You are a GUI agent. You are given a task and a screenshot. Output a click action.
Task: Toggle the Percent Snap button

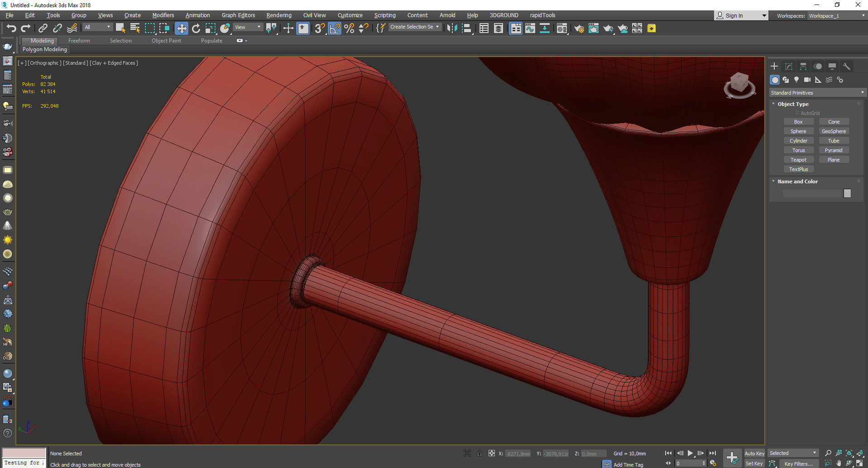349,29
